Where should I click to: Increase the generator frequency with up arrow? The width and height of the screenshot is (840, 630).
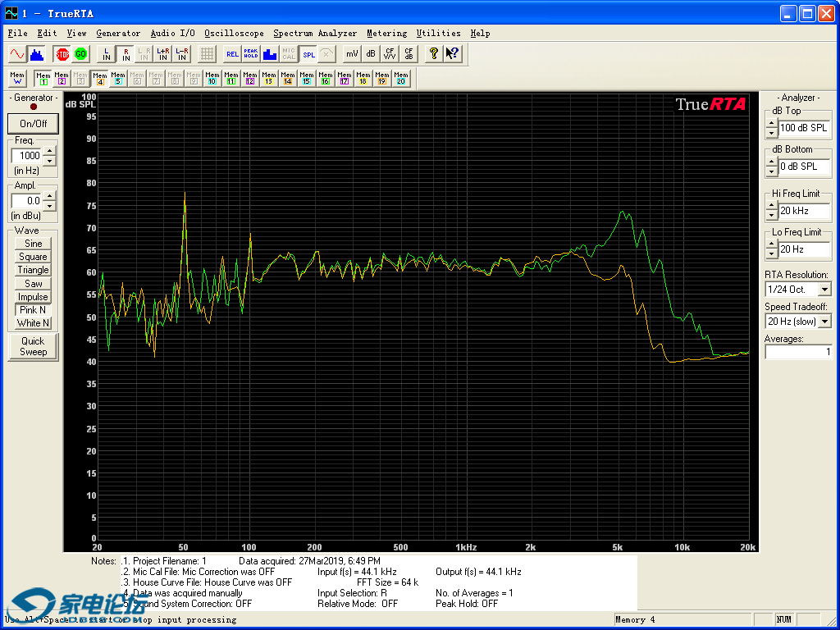[x=50, y=151]
